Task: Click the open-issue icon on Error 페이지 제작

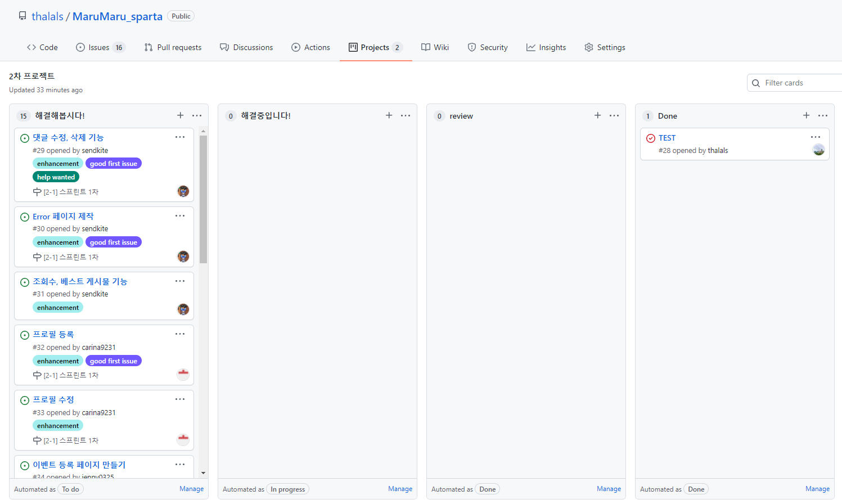Action: point(25,217)
